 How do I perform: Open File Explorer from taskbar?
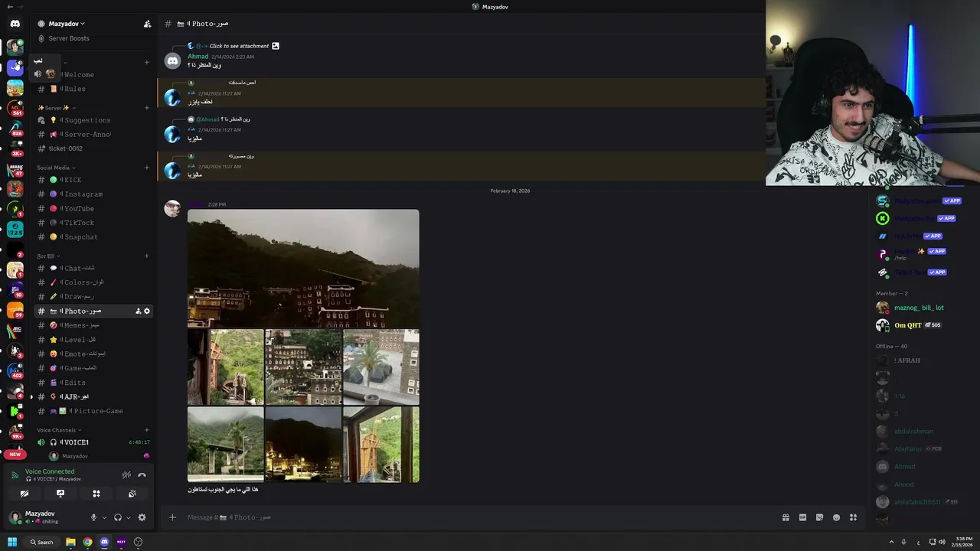(x=70, y=542)
